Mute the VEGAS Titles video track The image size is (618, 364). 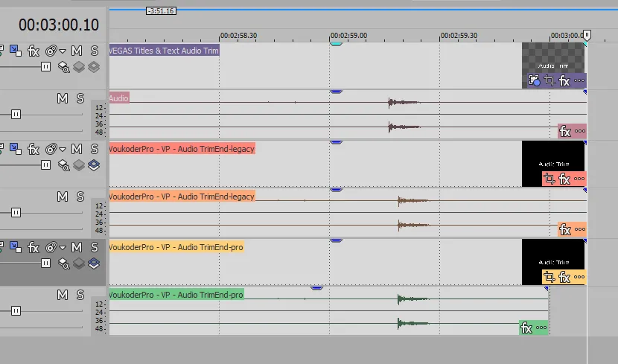(x=77, y=51)
